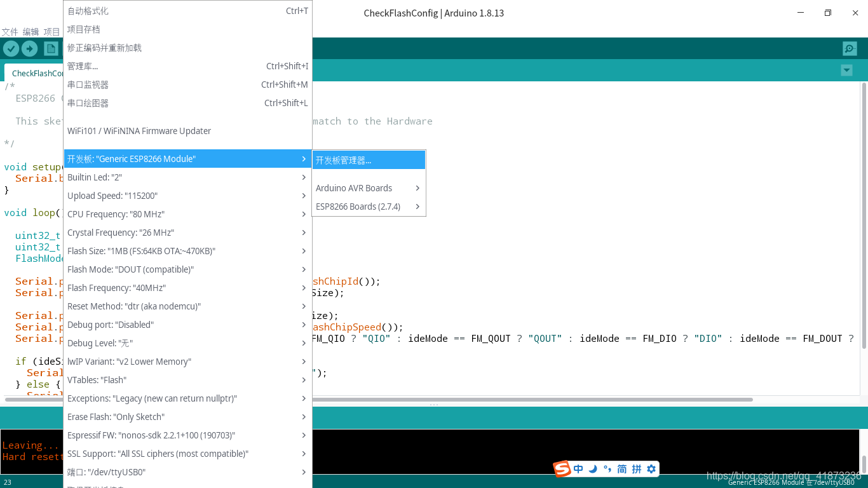Expand SSL Support submenu

tap(188, 454)
